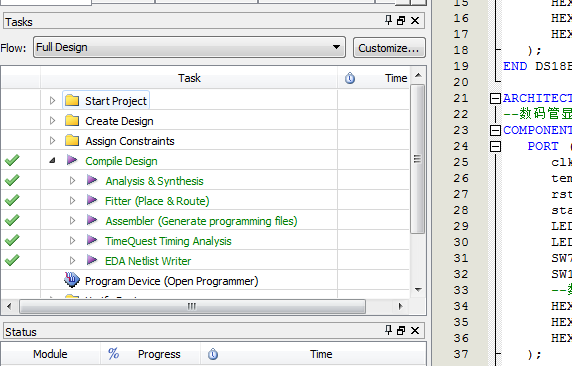Click the clock icon in Tasks header

(x=350, y=78)
